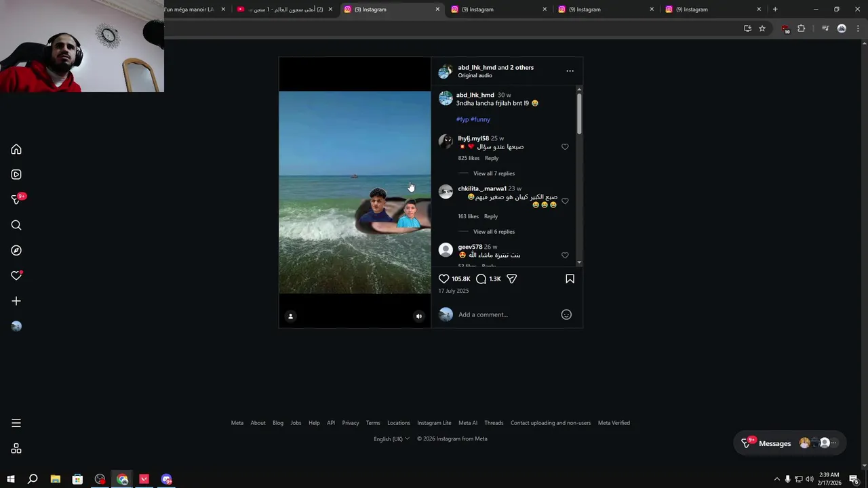The height and width of the screenshot is (488, 868).
Task: Open the emoji picker in comment box
Action: click(566, 314)
